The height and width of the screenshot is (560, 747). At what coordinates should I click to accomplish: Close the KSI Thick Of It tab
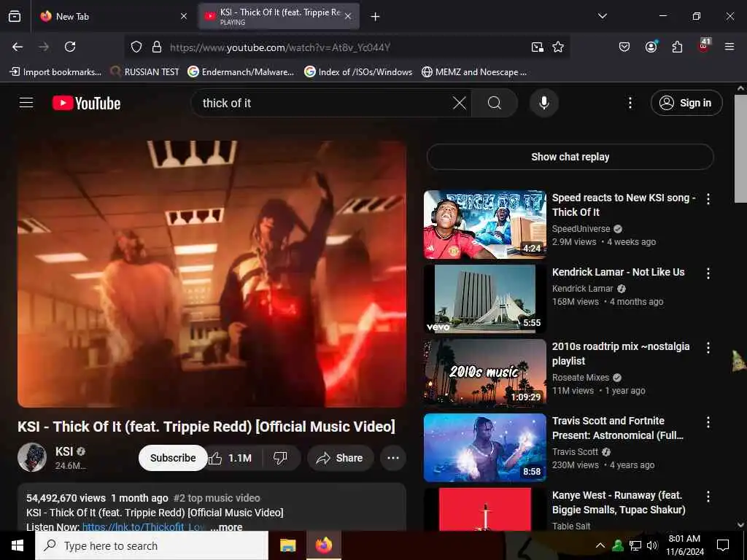pos(348,16)
